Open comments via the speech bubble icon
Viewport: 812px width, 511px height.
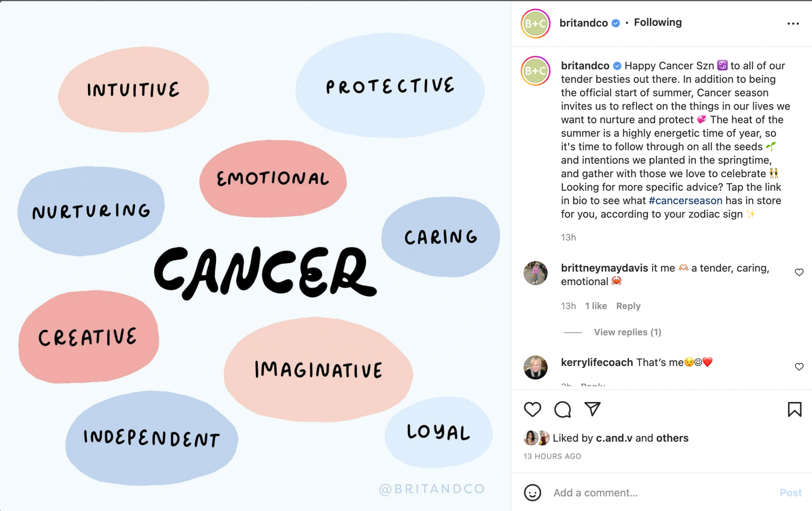pos(563,410)
